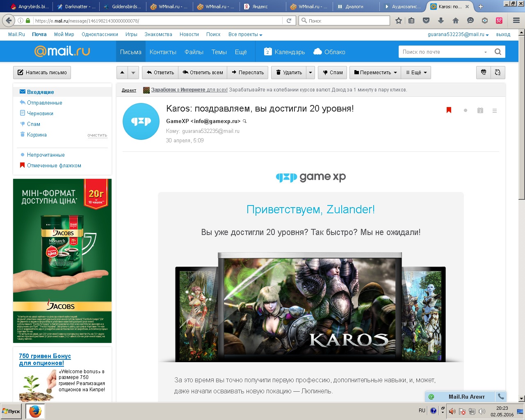
Task: Mark message as Спам button
Action: [333, 72]
